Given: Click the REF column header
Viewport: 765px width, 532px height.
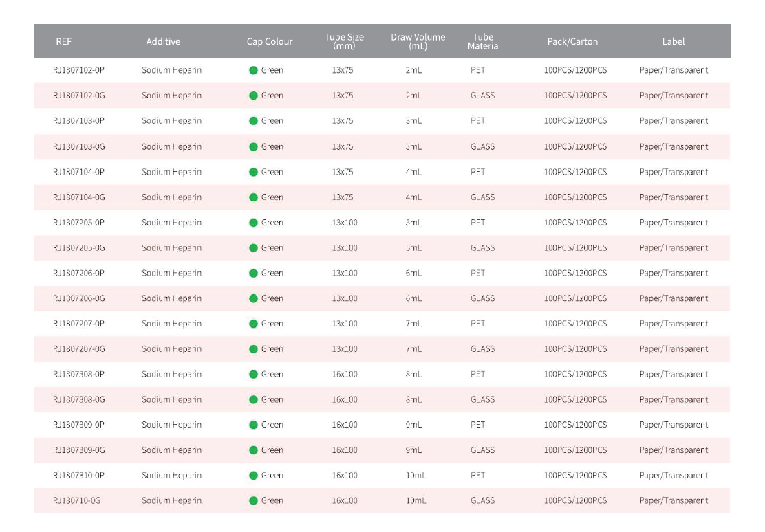Looking at the screenshot, I should [x=63, y=41].
